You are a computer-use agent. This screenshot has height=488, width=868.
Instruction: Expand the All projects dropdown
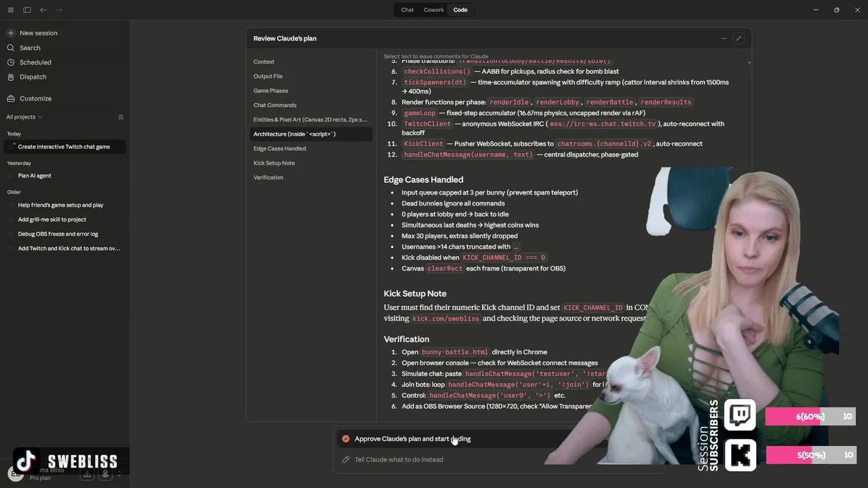24,117
